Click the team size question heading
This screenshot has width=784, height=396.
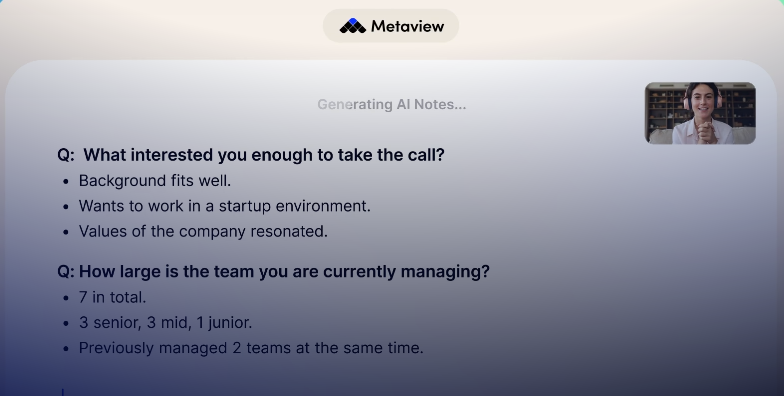point(274,272)
